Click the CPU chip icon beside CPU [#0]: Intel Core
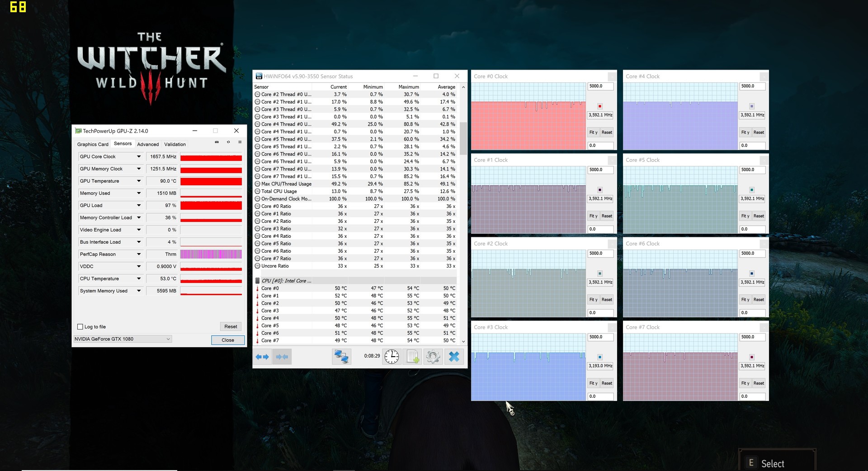 pos(257,281)
